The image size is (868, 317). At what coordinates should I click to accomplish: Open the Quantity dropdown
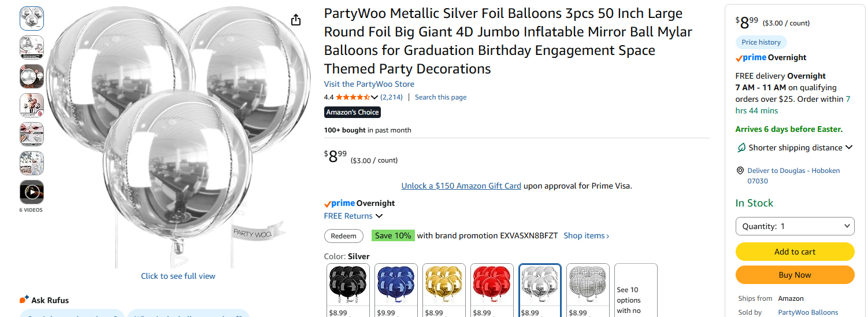tap(795, 226)
